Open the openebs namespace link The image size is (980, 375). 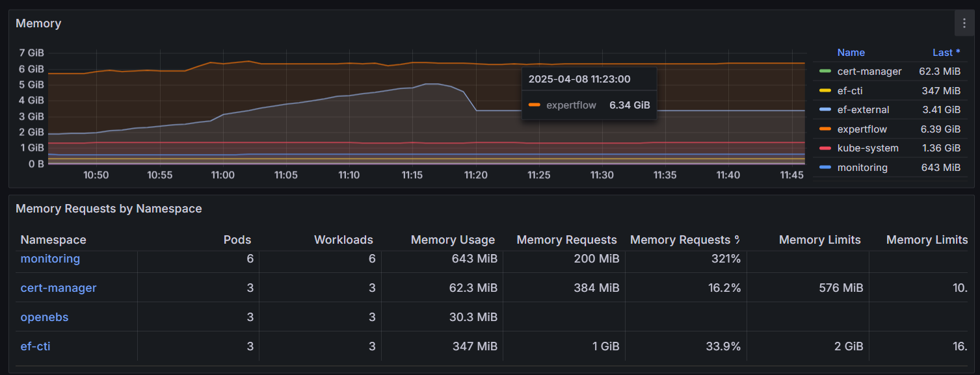pyautogui.click(x=44, y=317)
